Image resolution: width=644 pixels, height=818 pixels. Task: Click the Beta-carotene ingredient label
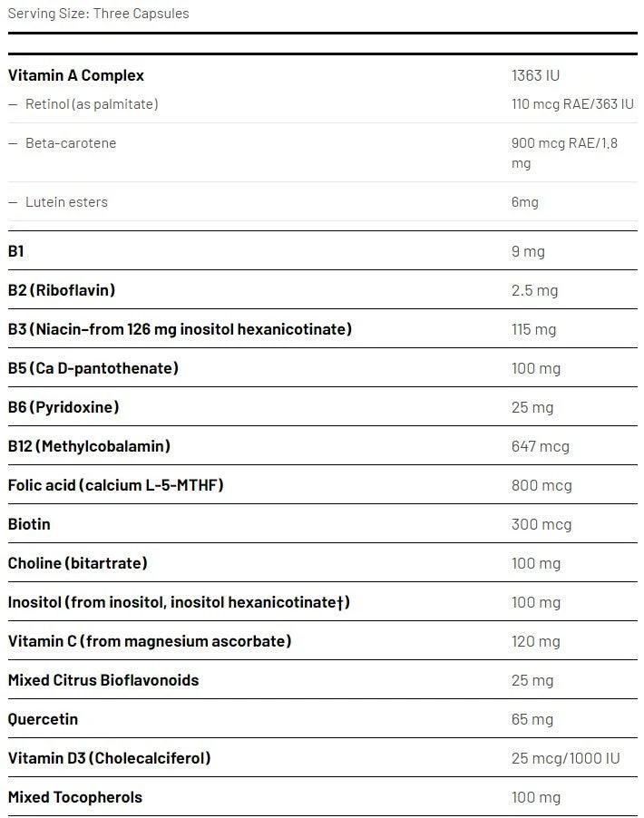71,143
